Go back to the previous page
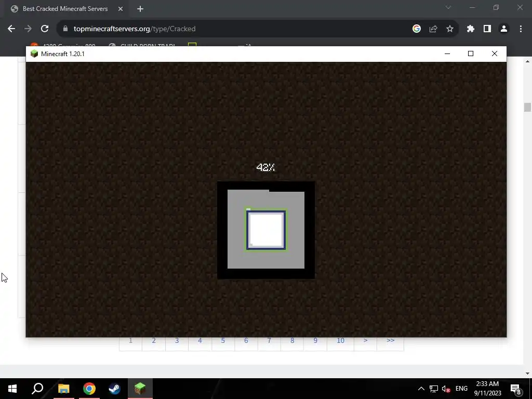 coord(11,29)
